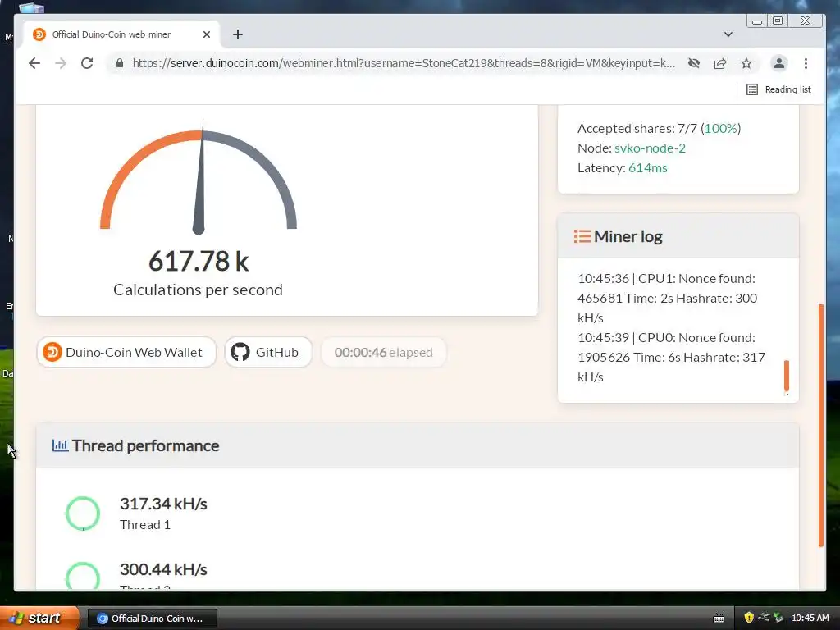Click the keyboard icon in taskbar
This screenshot has height=630, width=840.
(x=719, y=619)
